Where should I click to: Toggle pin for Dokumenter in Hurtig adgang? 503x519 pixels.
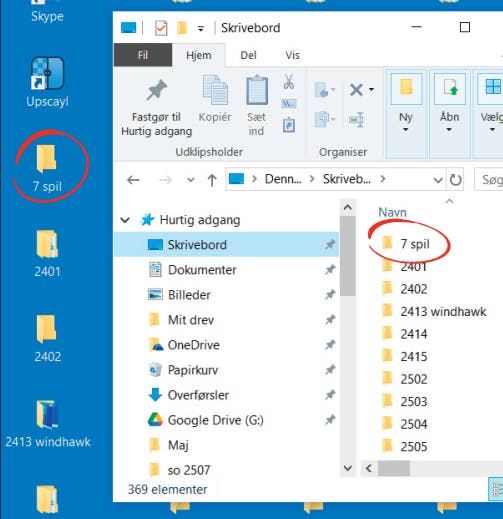[330, 269]
